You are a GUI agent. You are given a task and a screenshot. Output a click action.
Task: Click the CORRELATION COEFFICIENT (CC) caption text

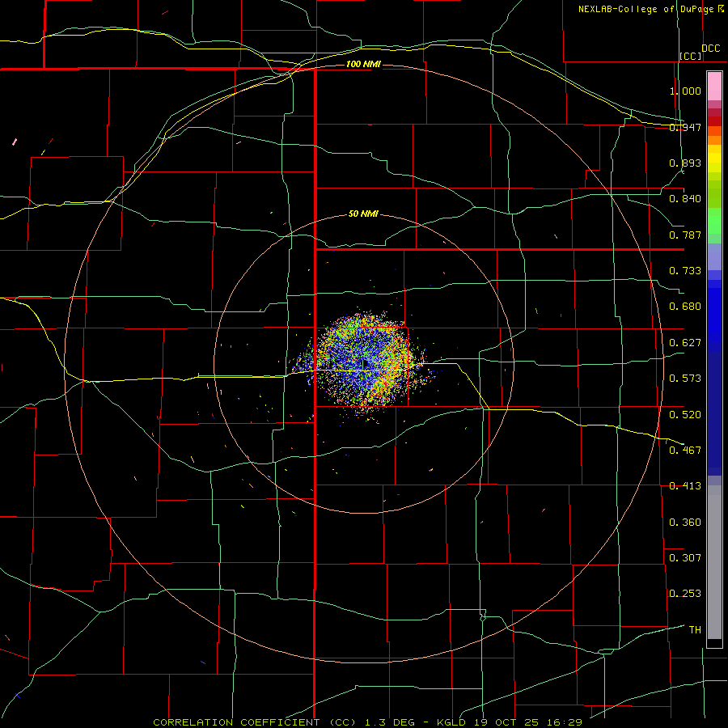[255, 722]
